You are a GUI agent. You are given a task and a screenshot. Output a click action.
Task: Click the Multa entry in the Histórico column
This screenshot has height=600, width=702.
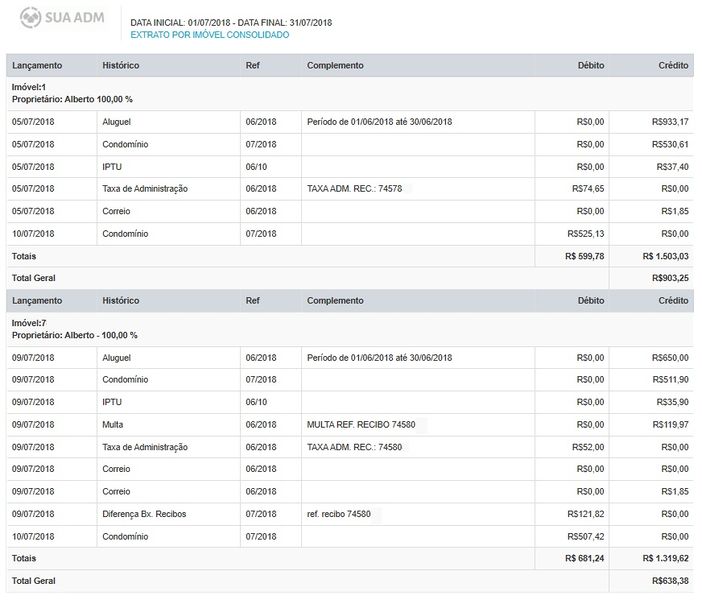click(x=113, y=425)
